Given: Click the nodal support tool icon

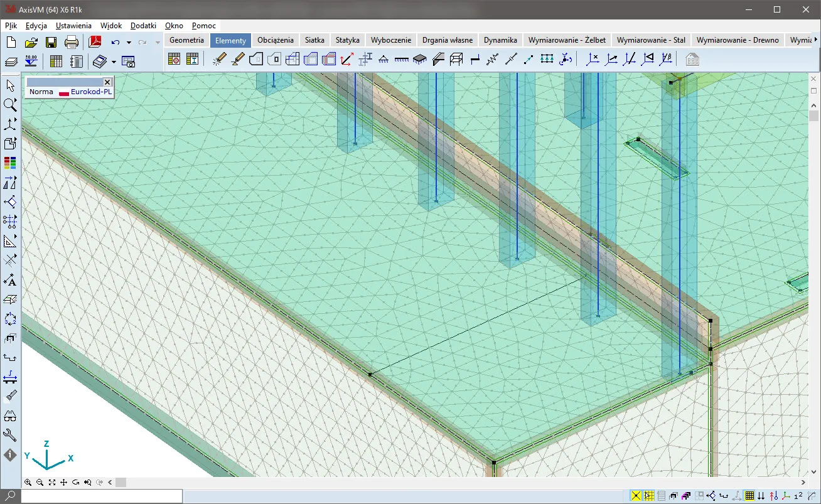Looking at the screenshot, I should point(384,60).
